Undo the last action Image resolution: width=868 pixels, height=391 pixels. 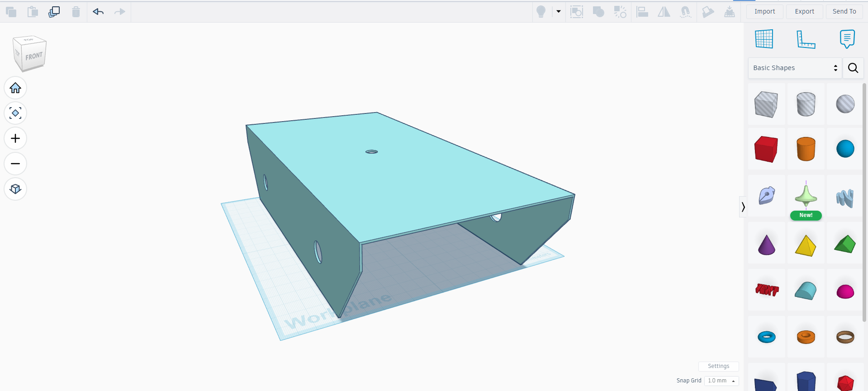pos(98,12)
